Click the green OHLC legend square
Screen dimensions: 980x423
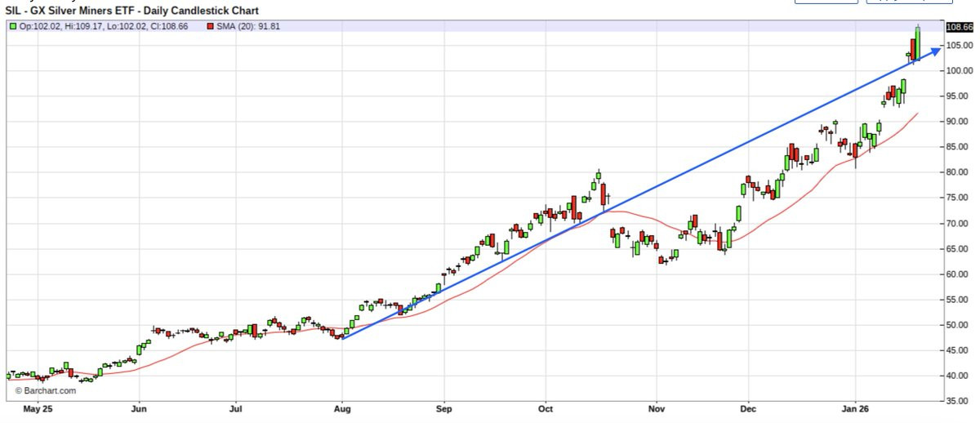point(13,27)
